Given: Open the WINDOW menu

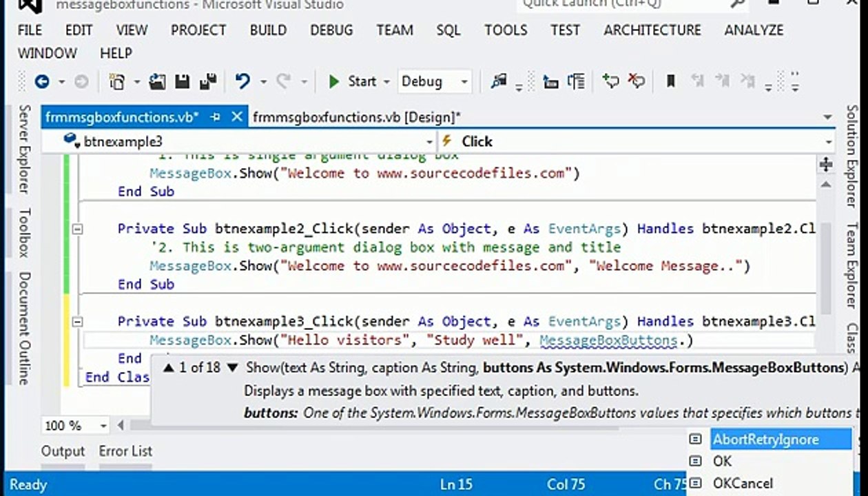Looking at the screenshot, I should pyautogui.click(x=47, y=53).
